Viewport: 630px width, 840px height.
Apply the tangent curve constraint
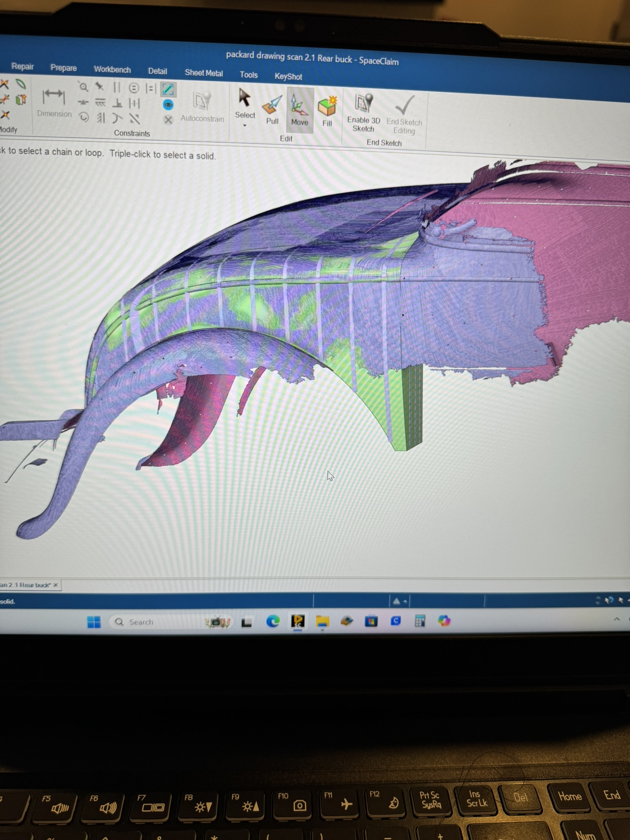coord(117,119)
